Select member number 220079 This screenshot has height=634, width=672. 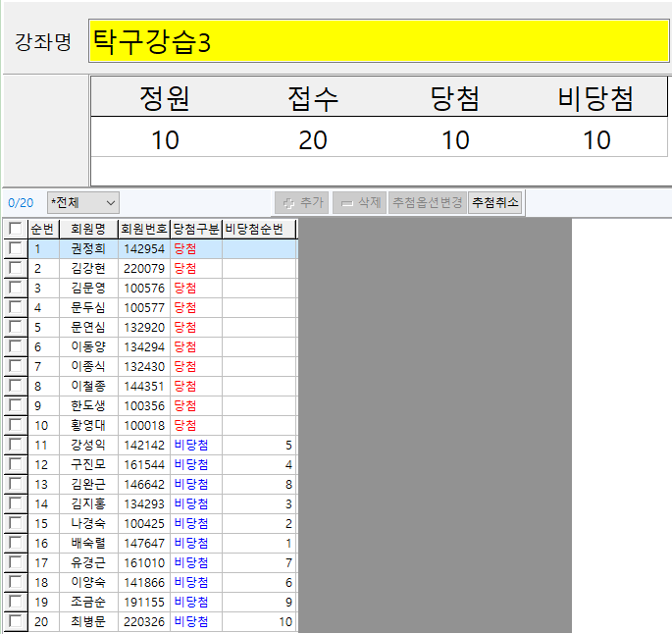click(144, 268)
